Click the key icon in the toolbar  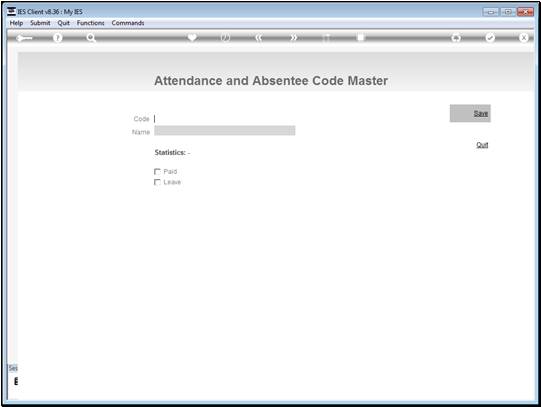[x=24, y=38]
